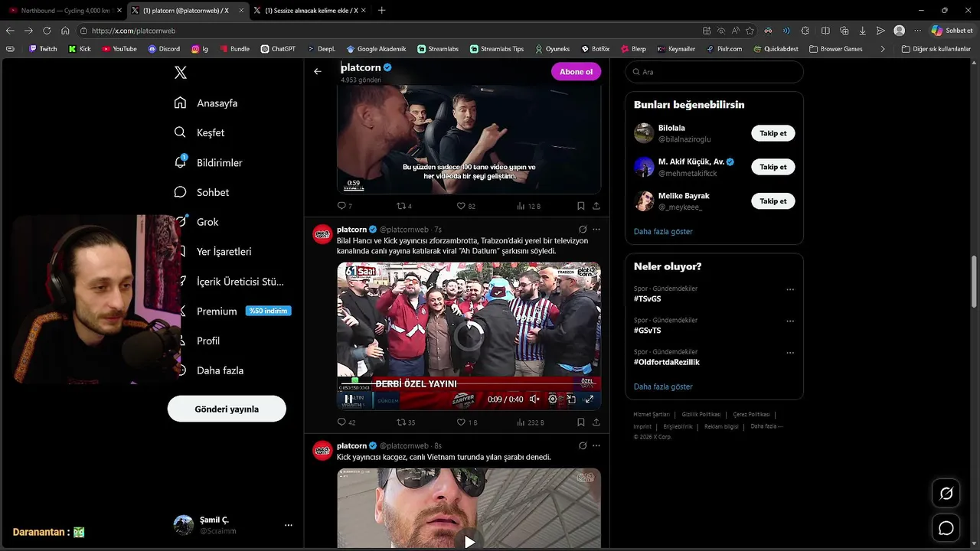Open the #GSvTS trend
The height and width of the screenshot is (551, 980).
click(647, 331)
